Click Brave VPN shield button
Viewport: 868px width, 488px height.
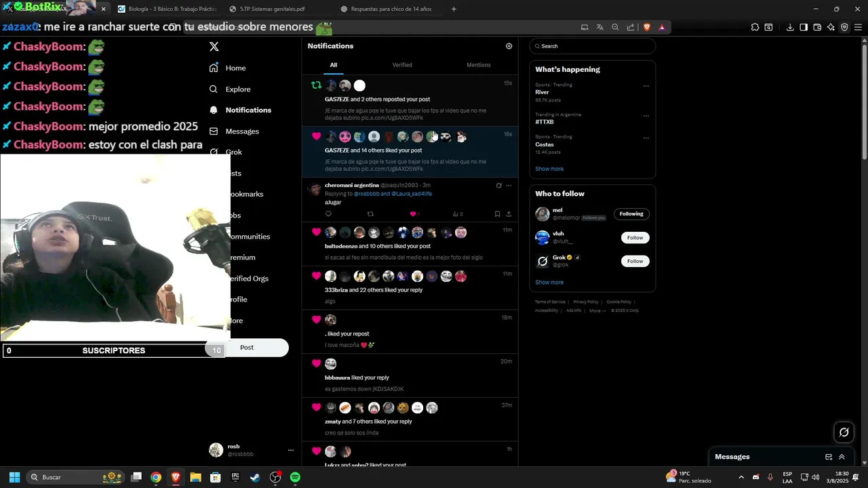pos(844,27)
